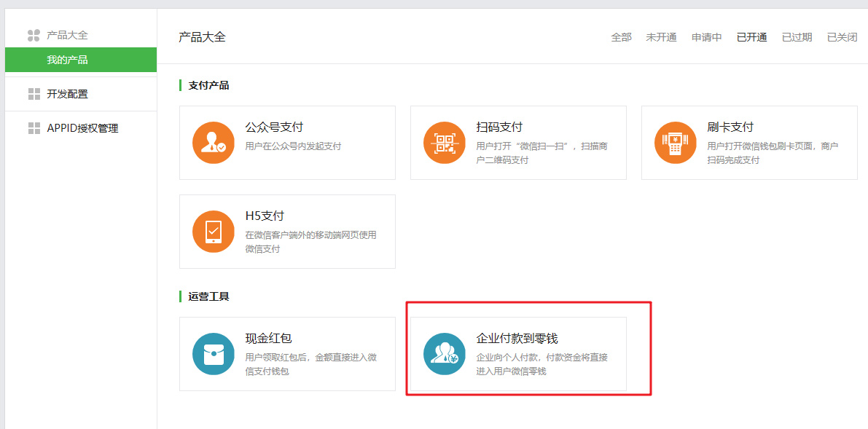Click the 产品大全 sidebar four-dot icon

point(34,35)
